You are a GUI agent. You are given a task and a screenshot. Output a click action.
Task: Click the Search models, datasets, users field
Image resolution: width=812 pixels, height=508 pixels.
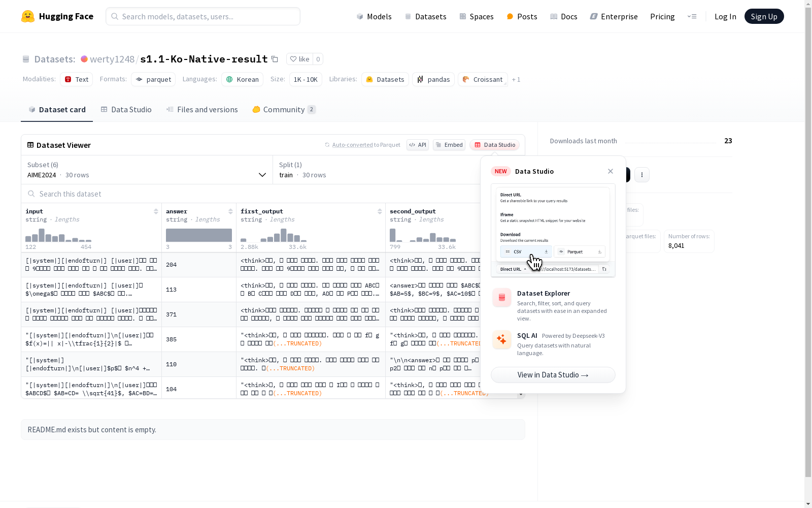click(x=203, y=16)
